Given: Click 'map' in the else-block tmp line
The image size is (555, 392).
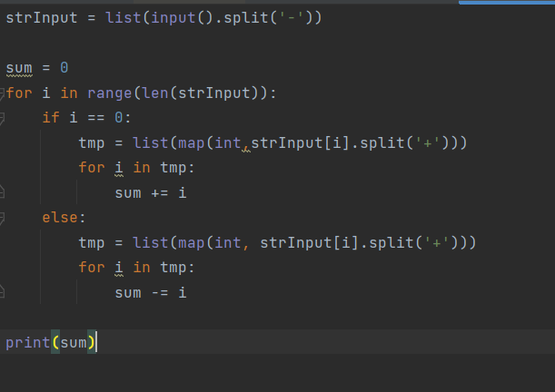Looking at the screenshot, I should pos(192,243).
